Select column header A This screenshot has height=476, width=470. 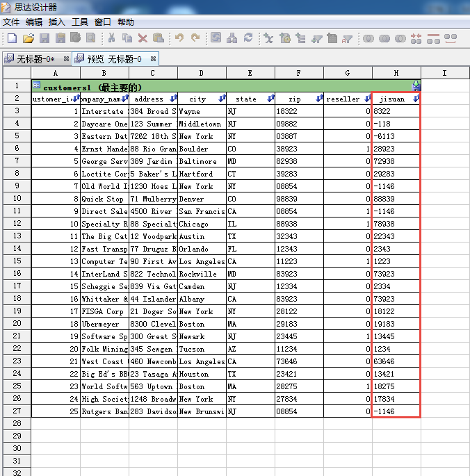tap(56, 73)
